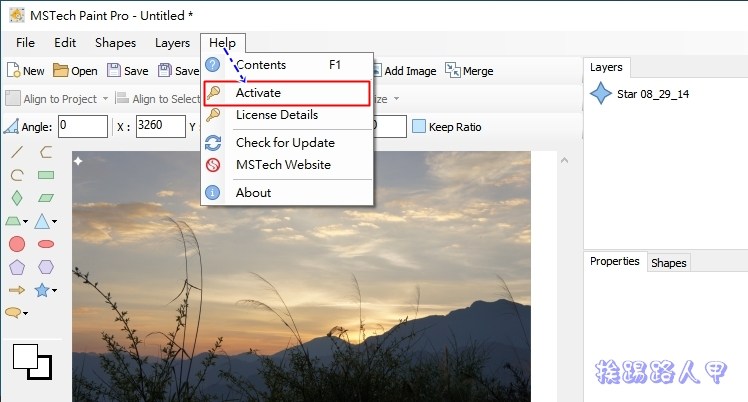
Task: Click the white star shape on canvas
Action: pyautogui.click(x=78, y=161)
